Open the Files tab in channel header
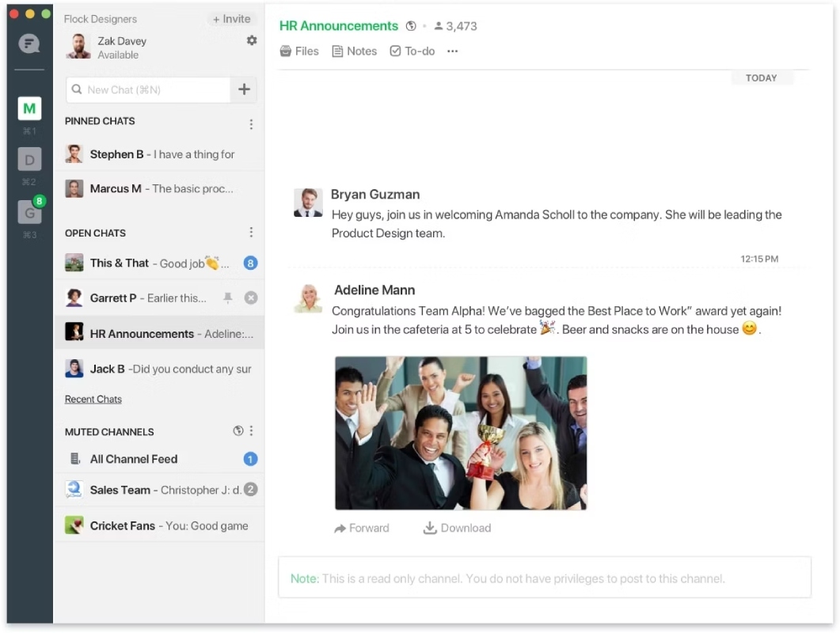The height and width of the screenshot is (633, 840). (x=299, y=51)
